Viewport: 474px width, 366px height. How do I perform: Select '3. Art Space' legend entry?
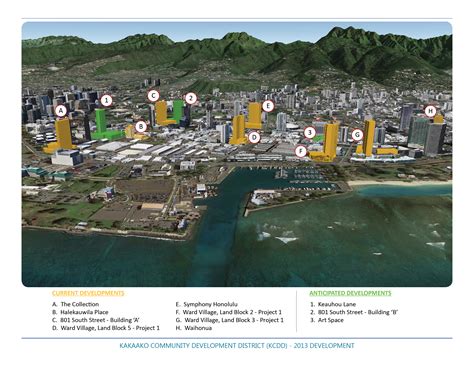point(327,320)
